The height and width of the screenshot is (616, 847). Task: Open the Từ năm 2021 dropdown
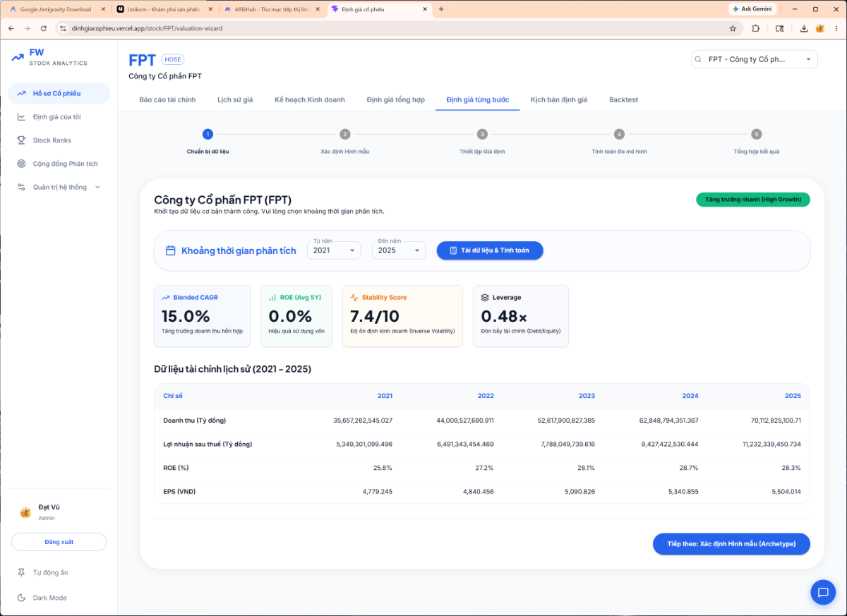334,250
